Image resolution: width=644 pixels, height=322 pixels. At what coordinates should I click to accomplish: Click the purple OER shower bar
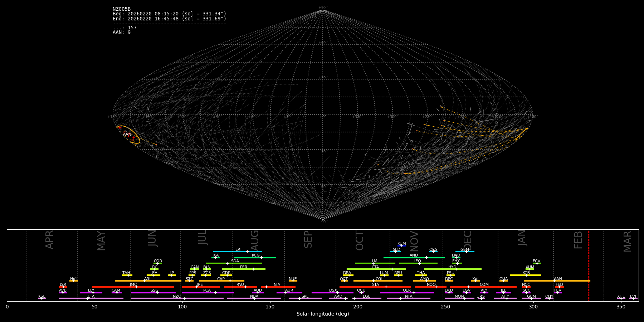coord(407,293)
